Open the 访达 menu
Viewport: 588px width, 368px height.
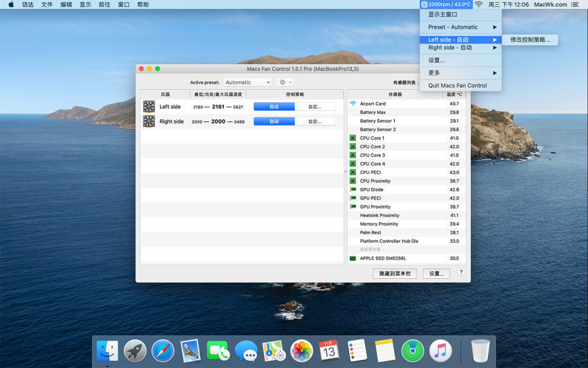tap(28, 5)
